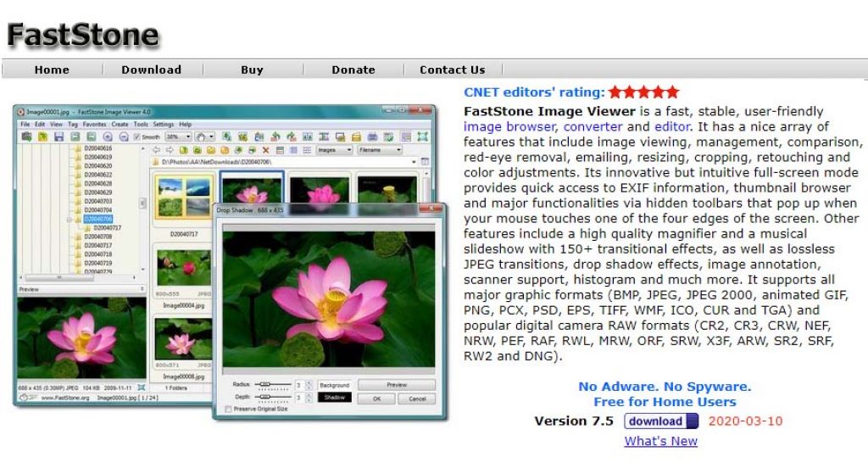Click the FastStone eye icon in bottom status bar

pos(23,397)
